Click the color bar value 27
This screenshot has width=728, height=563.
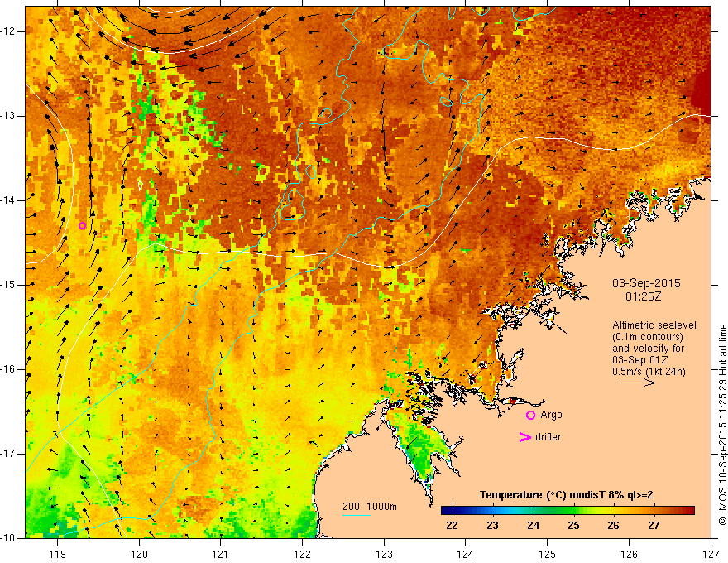click(654, 526)
